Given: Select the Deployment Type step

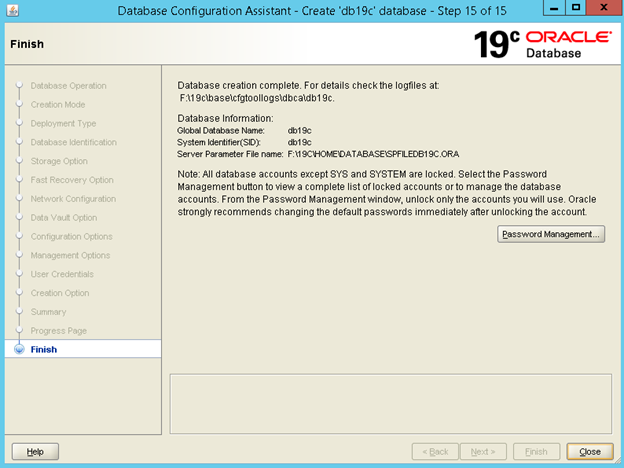Looking at the screenshot, I should pyautogui.click(x=63, y=123).
